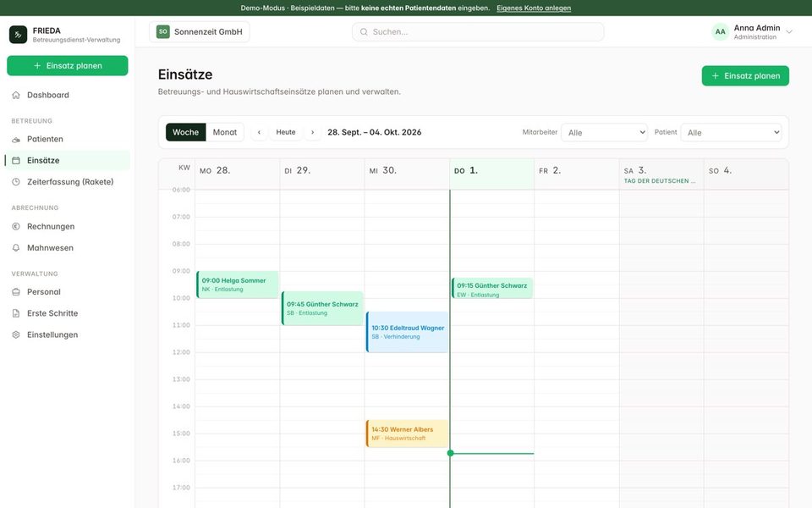Click the AA user avatar
This screenshot has width=812, height=508.
pos(721,31)
